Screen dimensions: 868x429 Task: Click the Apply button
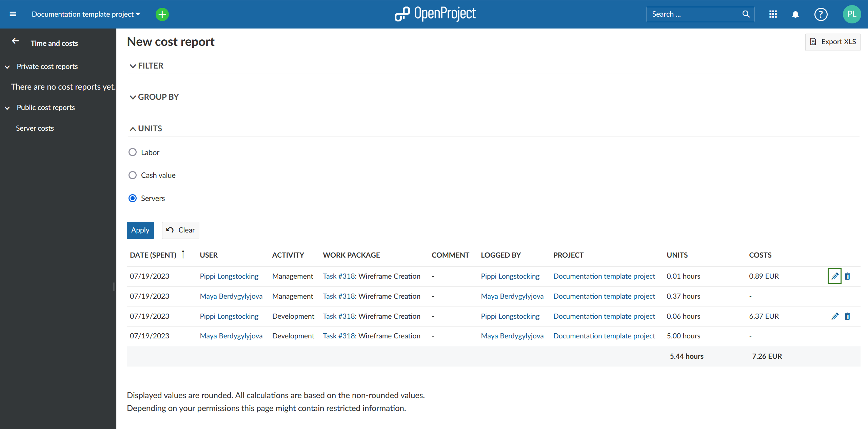141,229
